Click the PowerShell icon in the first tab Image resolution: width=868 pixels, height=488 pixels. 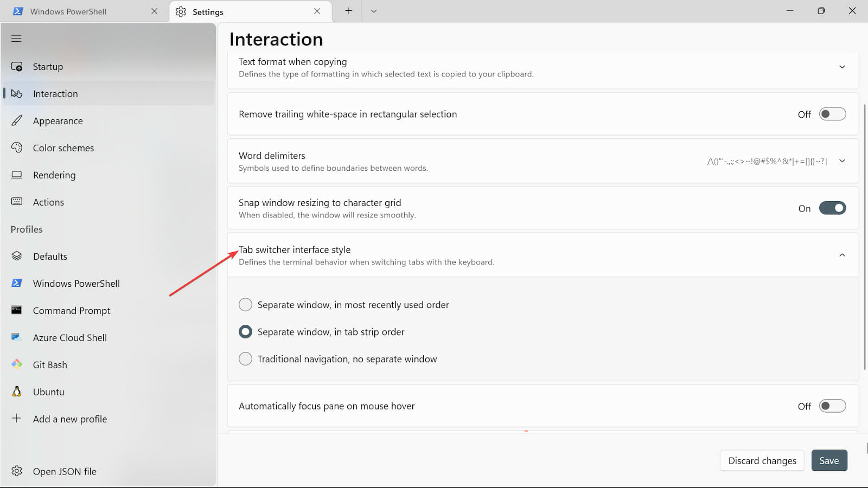pyautogui.click(x=18, y=11)
